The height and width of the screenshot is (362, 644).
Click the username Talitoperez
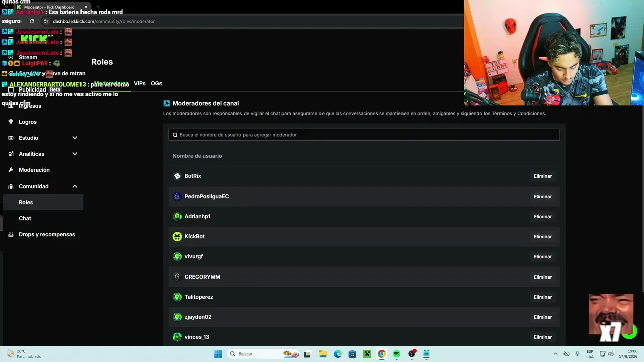click(199, 297)
